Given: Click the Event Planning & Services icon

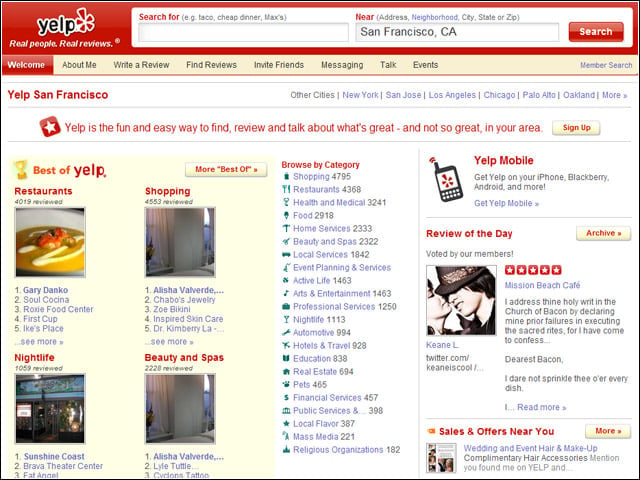Looking at the screenshot, I should 286,268.
